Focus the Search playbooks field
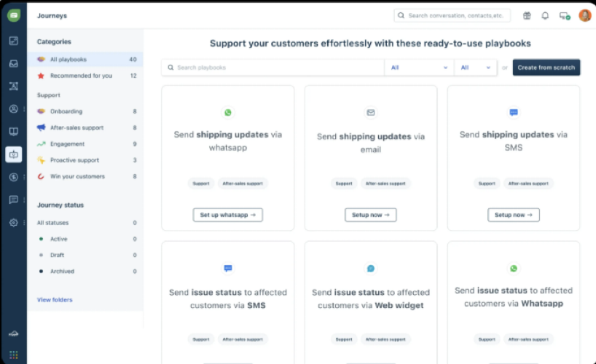This screenshot has height=364, width=596. [273, 68]
